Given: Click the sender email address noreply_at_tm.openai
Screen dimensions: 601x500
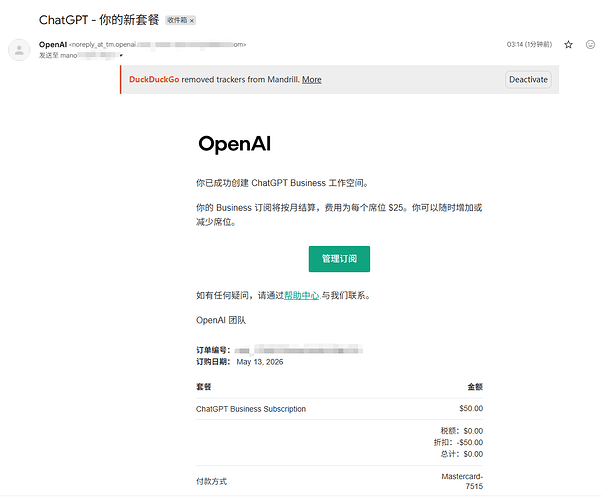Looking at the screenshot, I should [157, 44].
